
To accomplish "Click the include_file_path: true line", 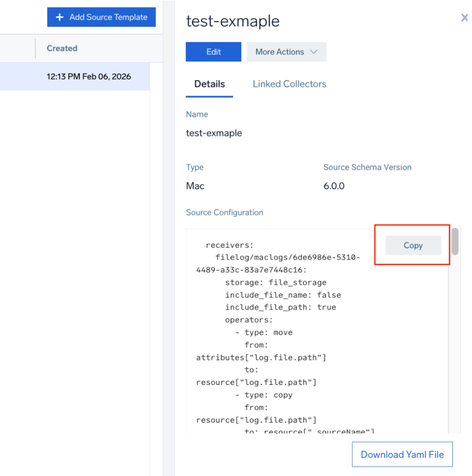I will pyautogui.click(x=280, y=308).
